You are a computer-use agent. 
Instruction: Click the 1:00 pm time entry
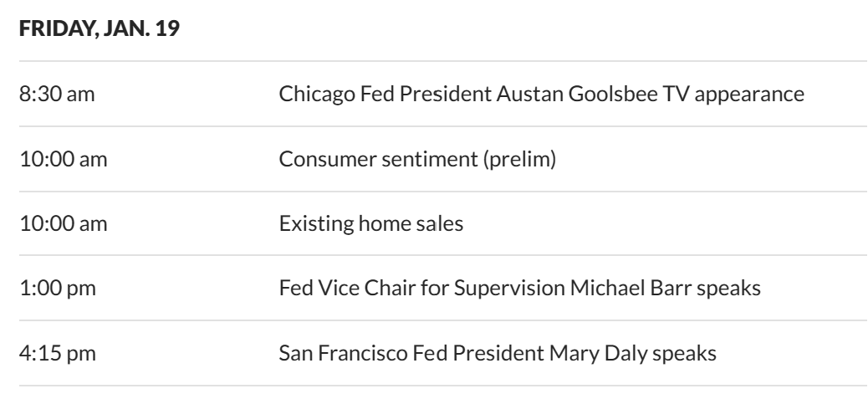[x=57, y=289]
